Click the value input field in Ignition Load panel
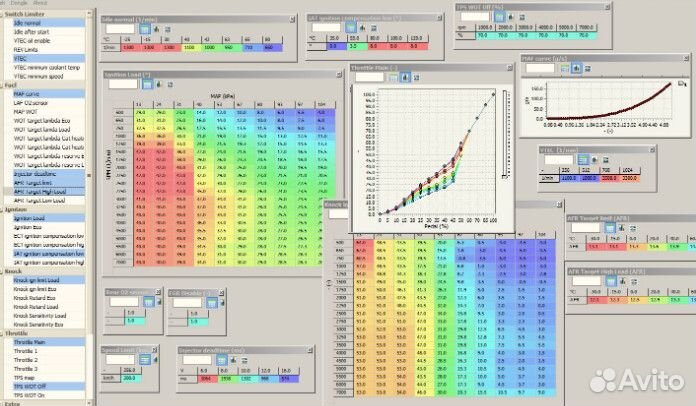Image resolution: width=696 pixels, height=406 pixels. [122, 84]
